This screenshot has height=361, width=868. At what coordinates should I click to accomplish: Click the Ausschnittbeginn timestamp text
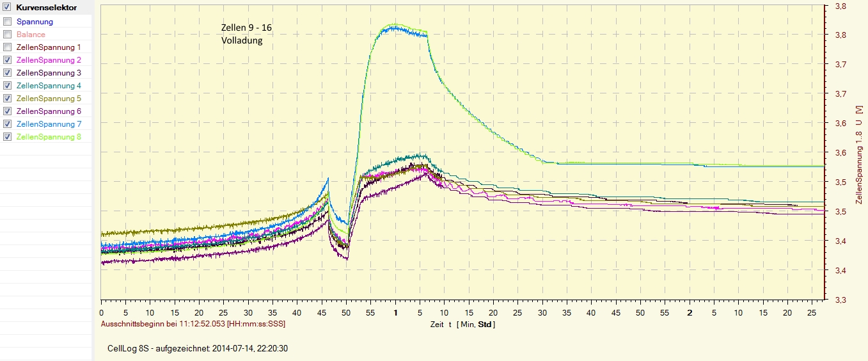[193, 324]
